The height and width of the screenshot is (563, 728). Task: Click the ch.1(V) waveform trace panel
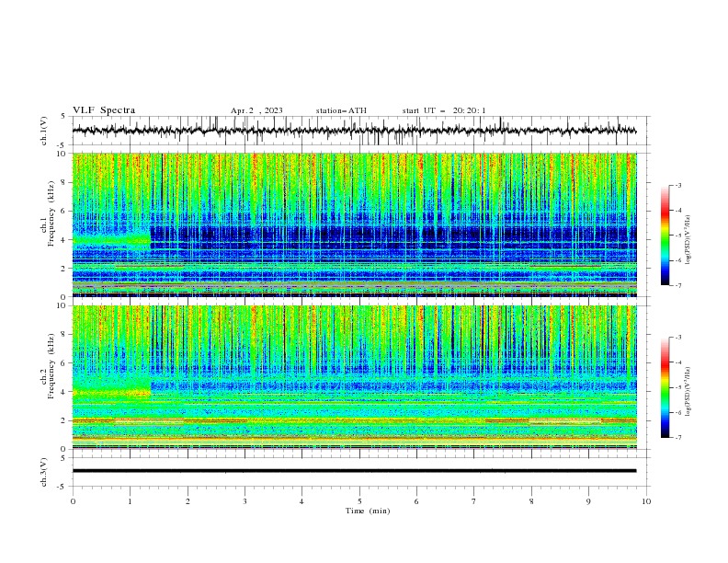click(361, 131)
